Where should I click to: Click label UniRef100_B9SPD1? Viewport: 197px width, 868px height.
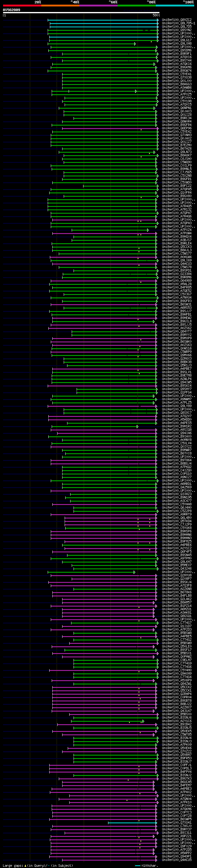[177, 271]
